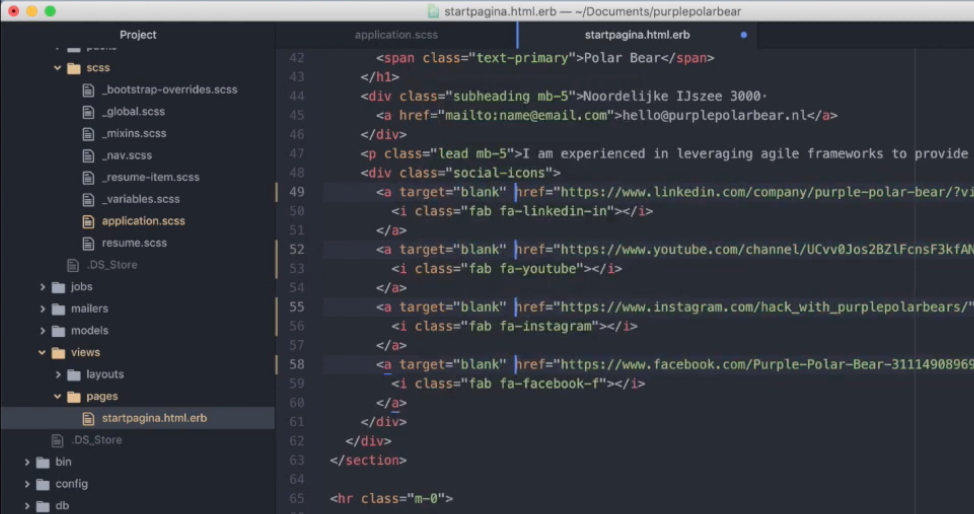This screenshot has height=514, width=974.
Task: Click the db folder icon
Action: pyautogui.click(x=43, y=506)
